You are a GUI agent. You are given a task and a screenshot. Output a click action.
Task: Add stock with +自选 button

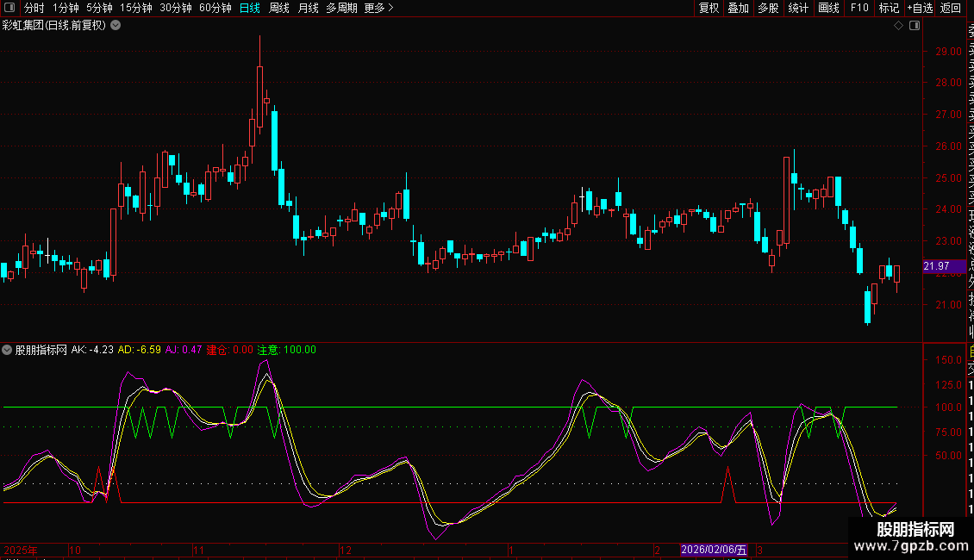[920, 8]
